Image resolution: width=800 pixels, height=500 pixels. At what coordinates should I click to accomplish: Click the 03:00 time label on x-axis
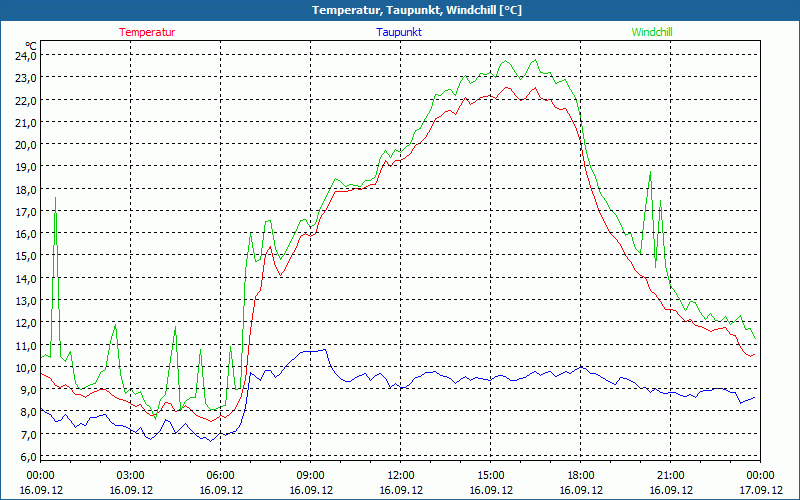click(x=131, y=476)
